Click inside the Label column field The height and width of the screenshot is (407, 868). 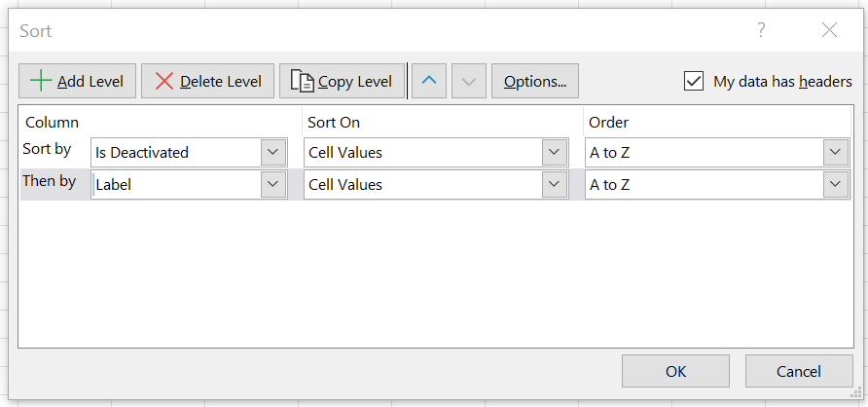pos(176,184)
